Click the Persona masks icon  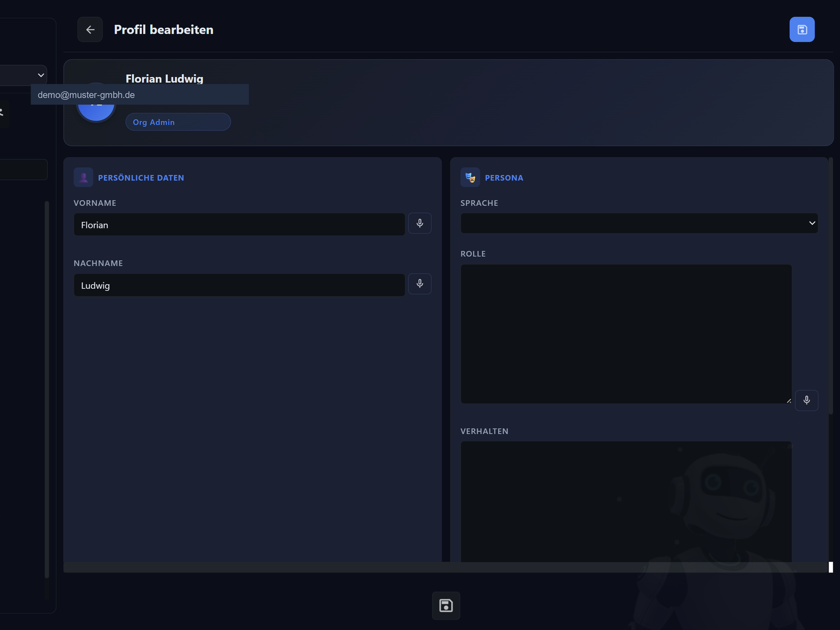pos(470,177)
